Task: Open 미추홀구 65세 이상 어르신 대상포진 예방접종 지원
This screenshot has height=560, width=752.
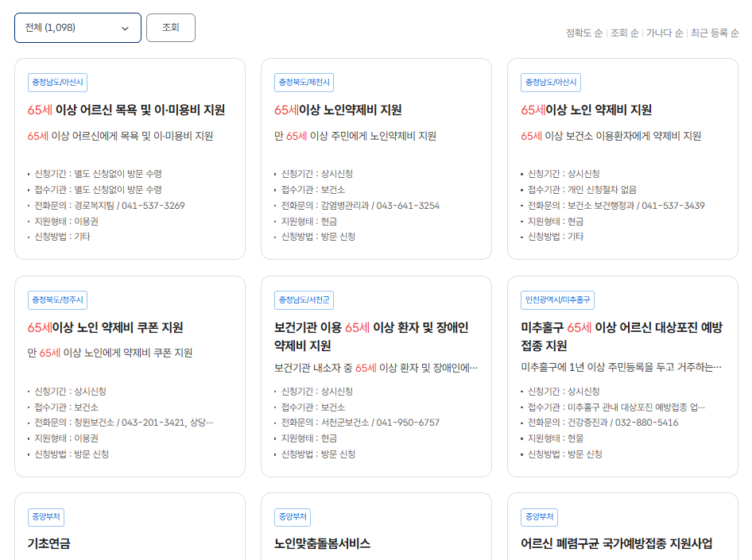Action: coord(622,336)
